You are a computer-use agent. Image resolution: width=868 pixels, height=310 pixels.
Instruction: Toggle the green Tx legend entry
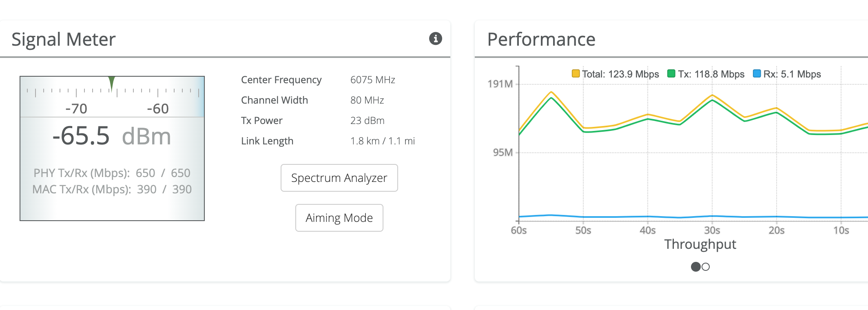[x=706, y=74]
